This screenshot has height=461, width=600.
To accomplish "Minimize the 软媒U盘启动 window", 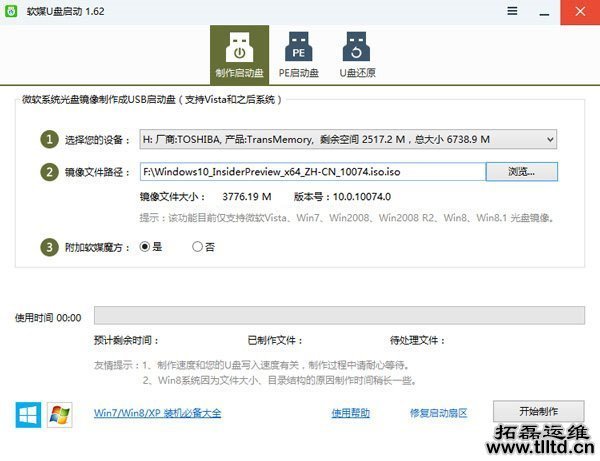I will [544, 14].
